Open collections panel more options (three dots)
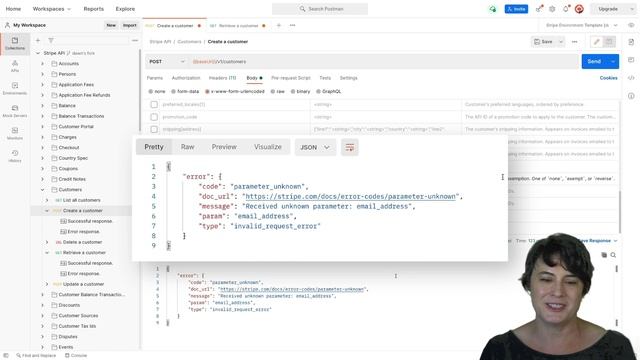Image resolution: width=640 pixels, height=360 pixels. point(135,40)
